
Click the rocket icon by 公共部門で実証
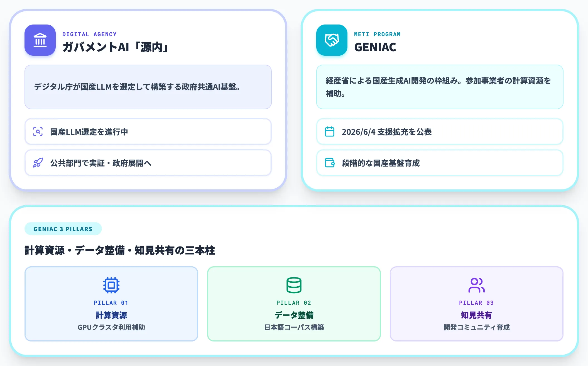(x=38, y=163)
